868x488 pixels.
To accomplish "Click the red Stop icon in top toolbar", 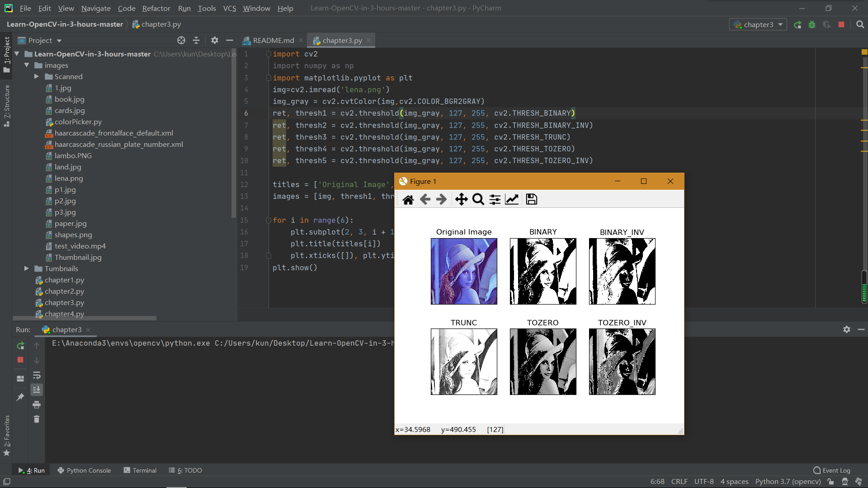I will coord(841,24).
